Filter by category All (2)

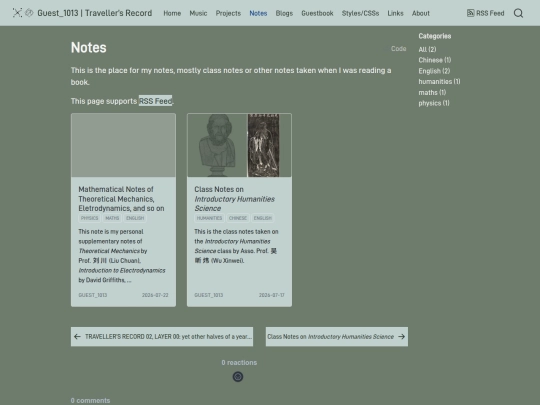(x=427, y=50)
